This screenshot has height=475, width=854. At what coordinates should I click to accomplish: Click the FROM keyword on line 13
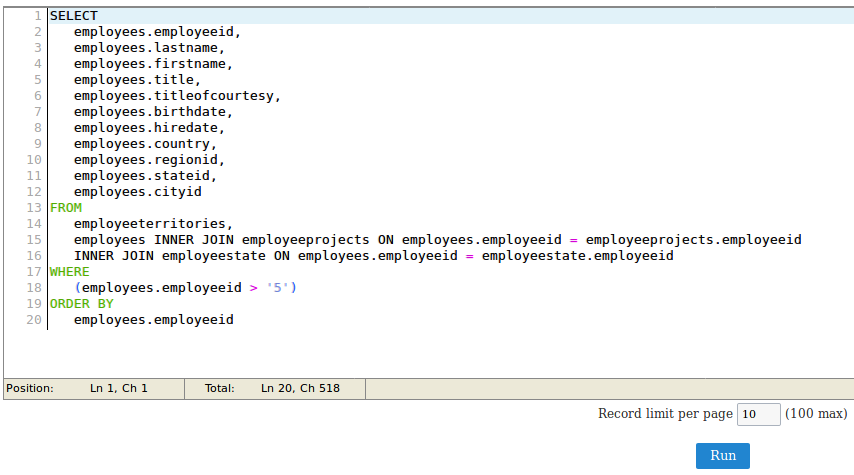[66, 208]
